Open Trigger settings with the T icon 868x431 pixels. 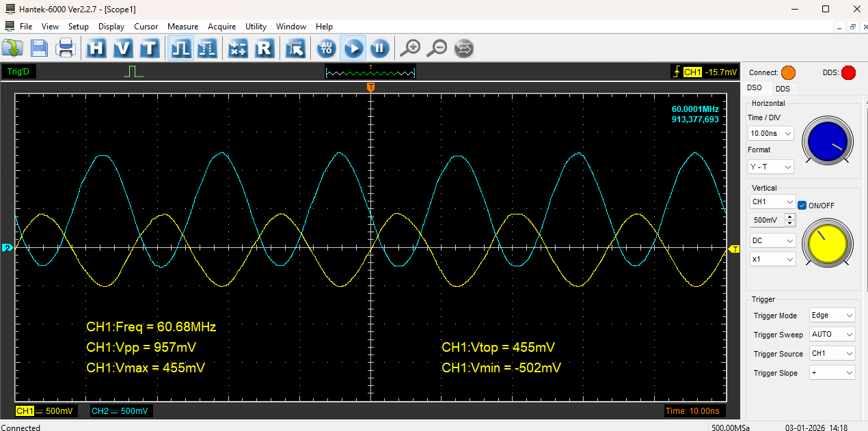coord(150,48)
